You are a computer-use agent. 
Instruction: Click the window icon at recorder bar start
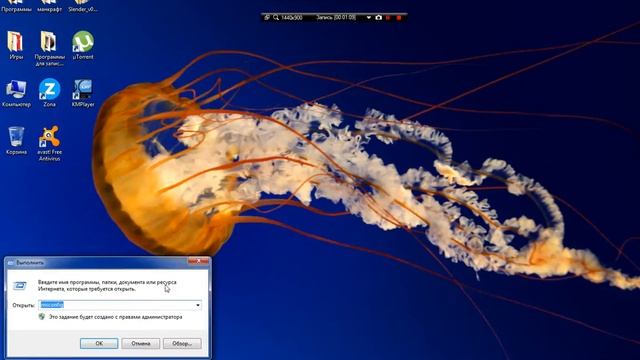267,18
